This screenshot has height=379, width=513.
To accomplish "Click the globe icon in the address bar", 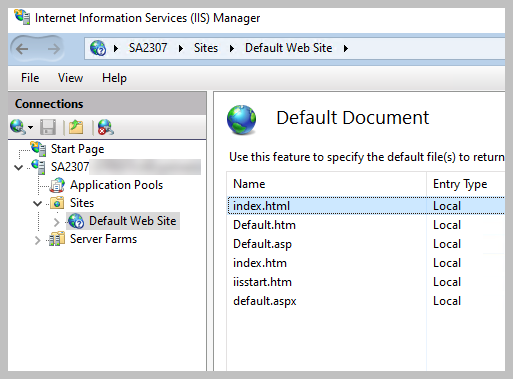I will click(98, 48).
